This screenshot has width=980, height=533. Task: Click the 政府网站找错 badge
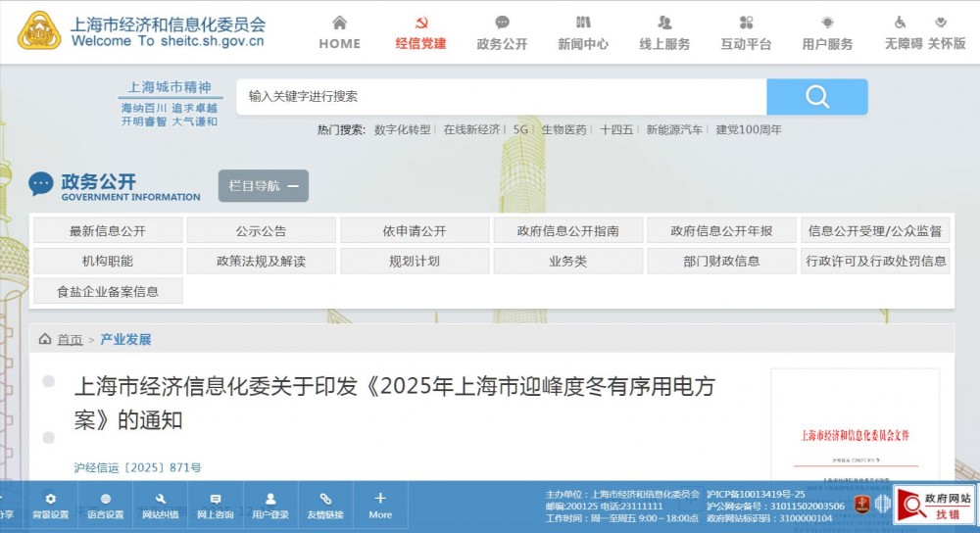point(935,506)
